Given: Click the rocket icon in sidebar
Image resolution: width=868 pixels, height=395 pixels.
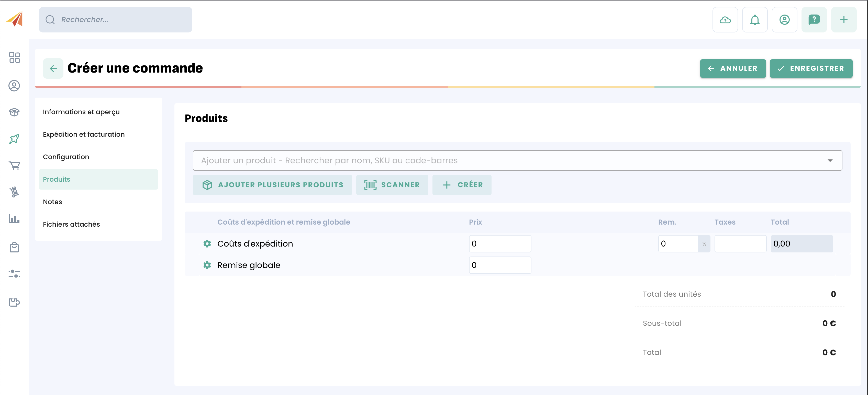Looking at the screenshot, I should click(14, 139).
